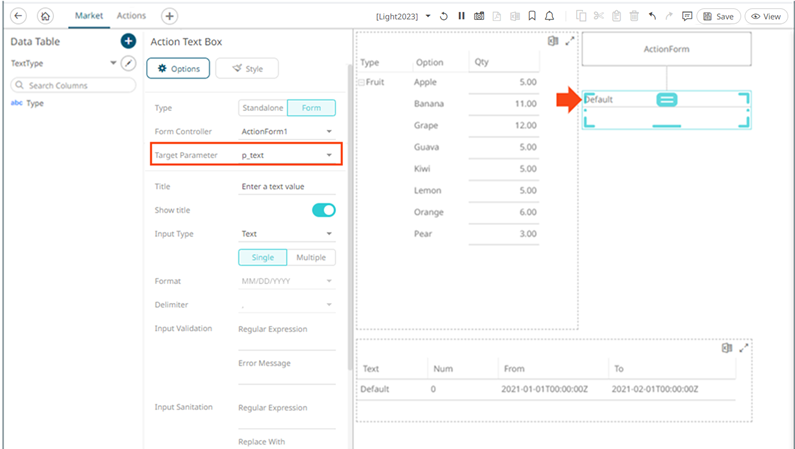
Task: Choose the Multiple input option
Action: 311,257
